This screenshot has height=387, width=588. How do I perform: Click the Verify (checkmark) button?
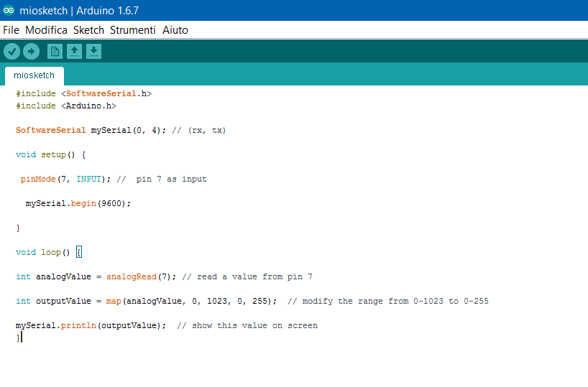point(12,51)
